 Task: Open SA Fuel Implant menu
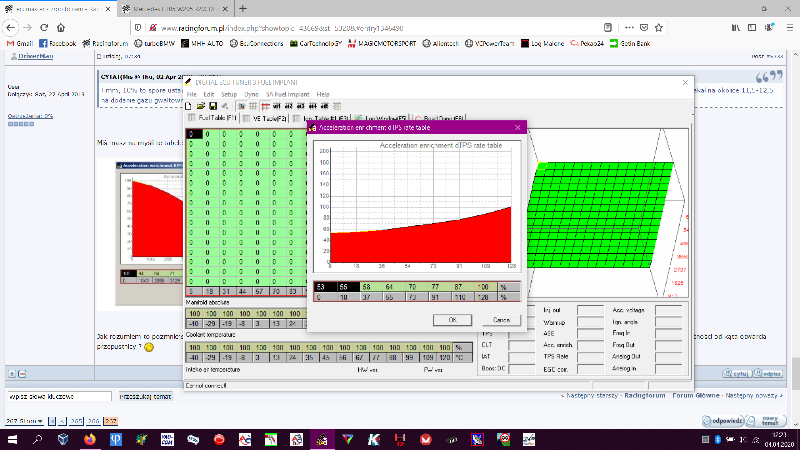288,94
